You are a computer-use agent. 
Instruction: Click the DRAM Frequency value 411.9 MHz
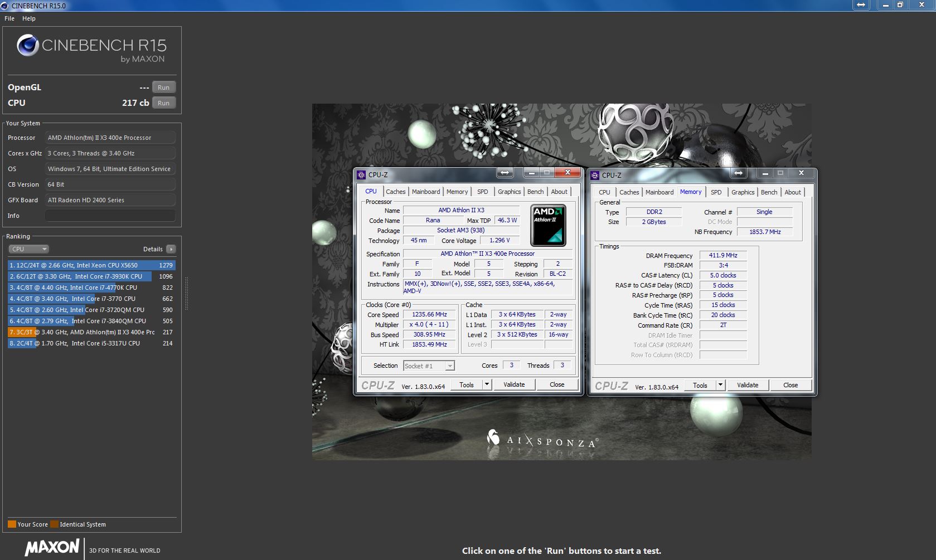point(723,255)
